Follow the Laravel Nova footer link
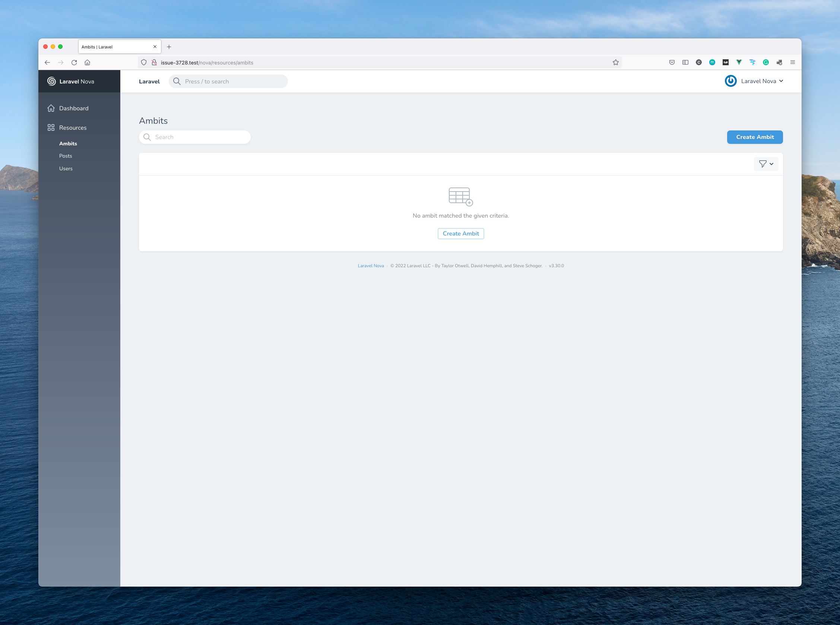The height and width of the screenshot is (625, 840). click(x=371, y=266)
